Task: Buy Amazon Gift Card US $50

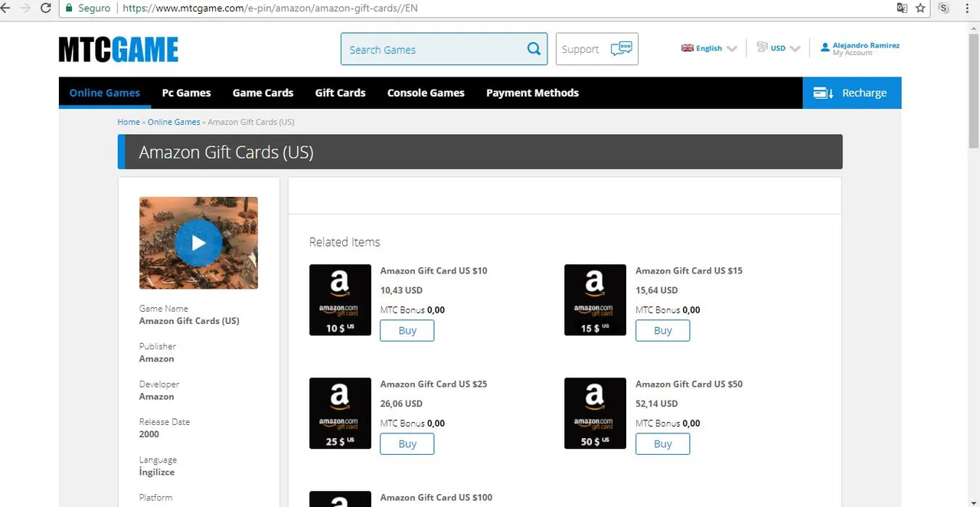Action: click(662, 443)
